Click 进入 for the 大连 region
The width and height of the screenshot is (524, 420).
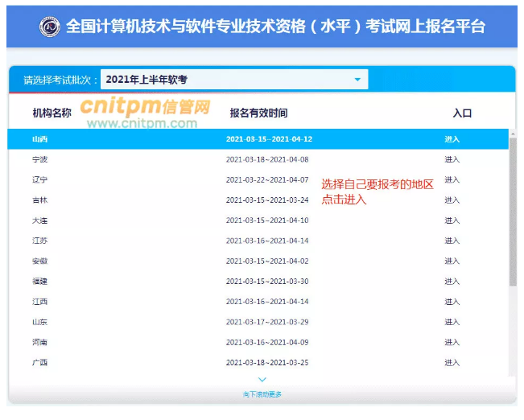pos(452,220)
